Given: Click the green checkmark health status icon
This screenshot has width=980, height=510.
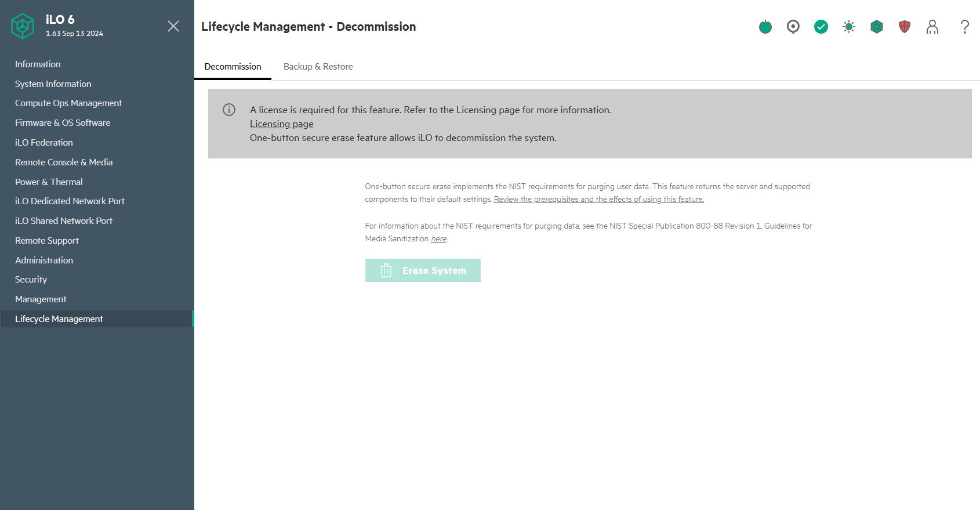Looking at the screenshot, I should pyautogui.click(x=821, y=27).
